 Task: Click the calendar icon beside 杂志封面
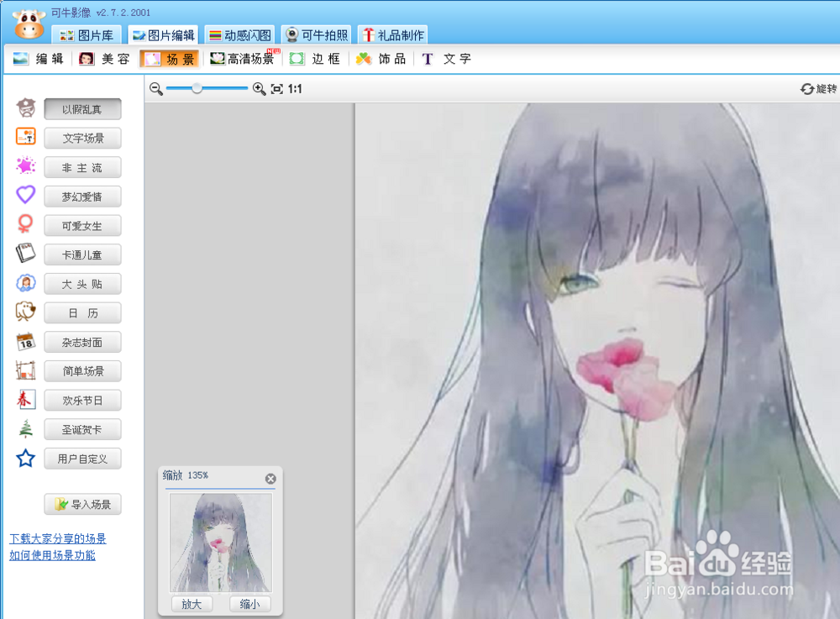(26, 341)
